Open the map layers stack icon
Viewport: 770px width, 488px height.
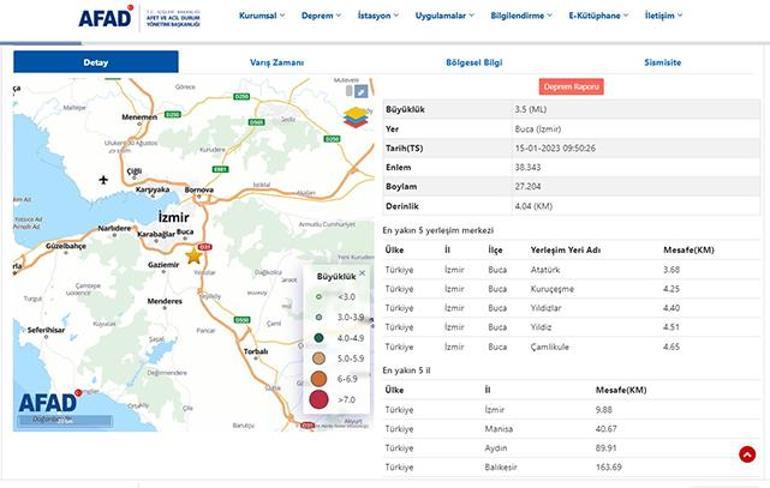[x=356, y=118]
